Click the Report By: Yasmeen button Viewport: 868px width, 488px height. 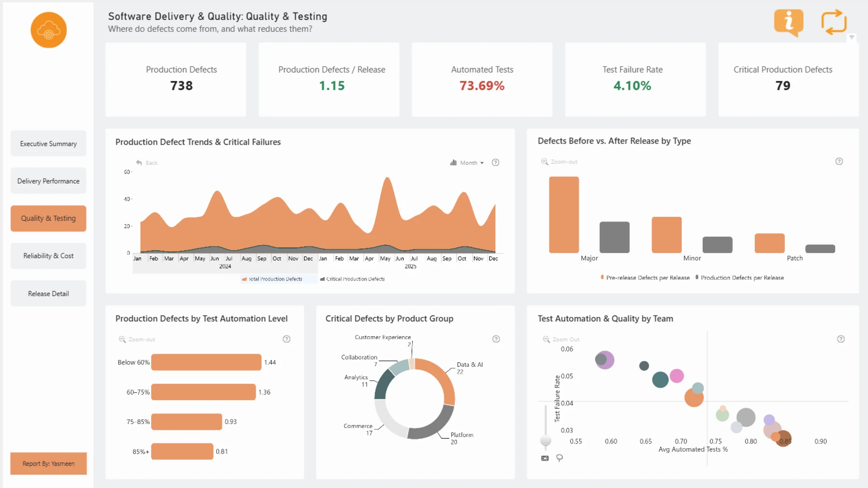(48, 464)
